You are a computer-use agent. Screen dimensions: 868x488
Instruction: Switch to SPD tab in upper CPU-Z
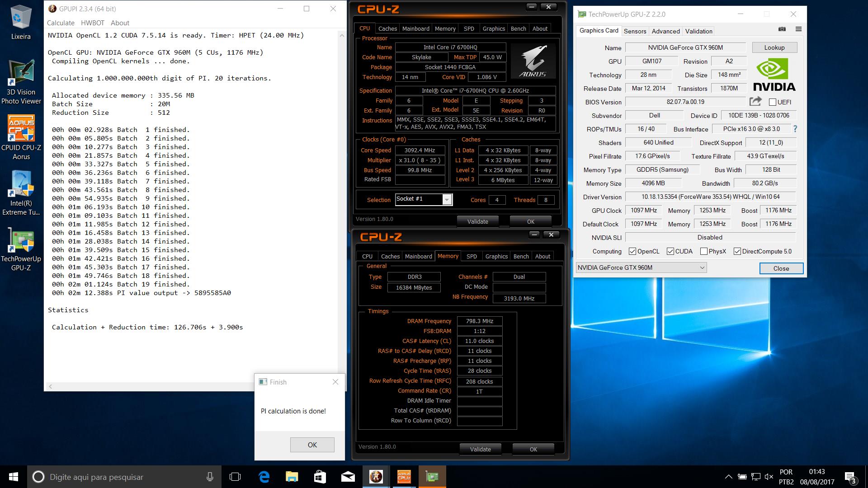469,28
